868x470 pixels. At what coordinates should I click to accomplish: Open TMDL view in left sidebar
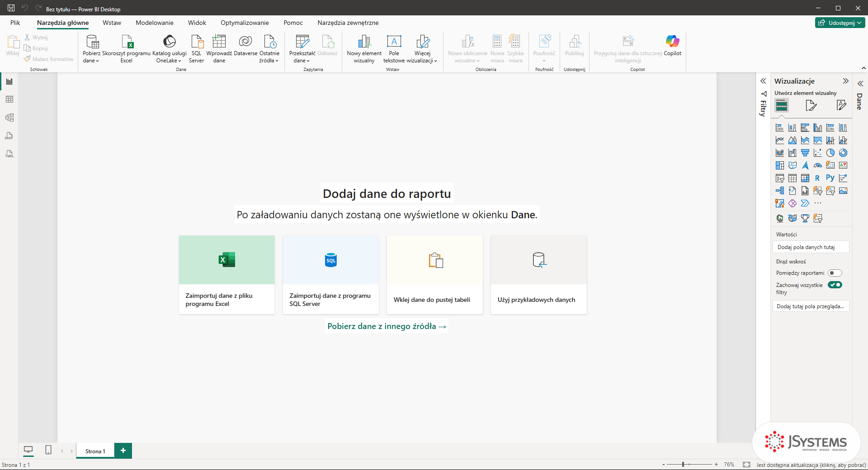pyautogui.click(x=9, y=154)
